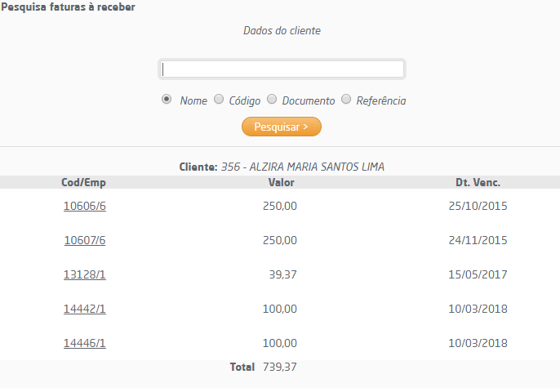Open invoice 10606/6
Image resolution: width=560 pixels, height=392 pixels.
coord(85,206)
